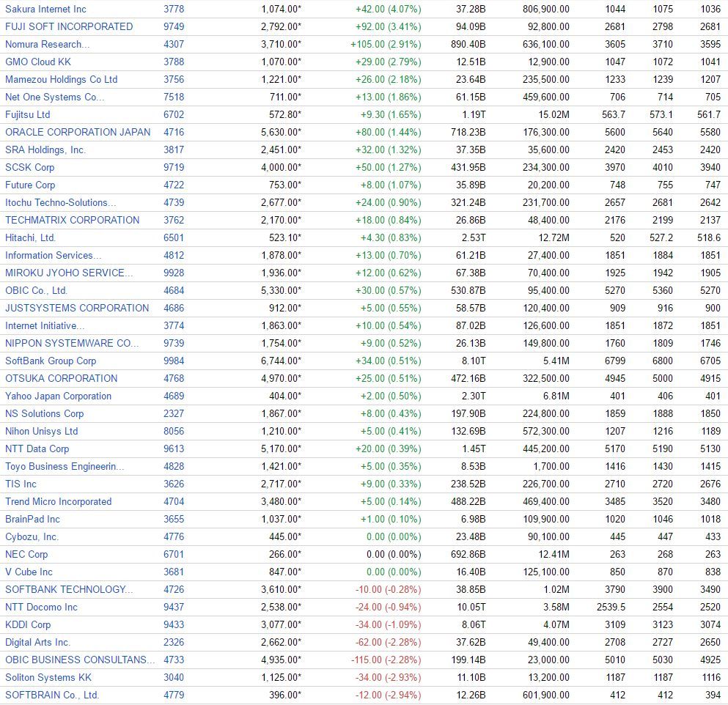Click market cap 890.40B
This screenshot has width=728, height=705.
(x=468, y=44)
